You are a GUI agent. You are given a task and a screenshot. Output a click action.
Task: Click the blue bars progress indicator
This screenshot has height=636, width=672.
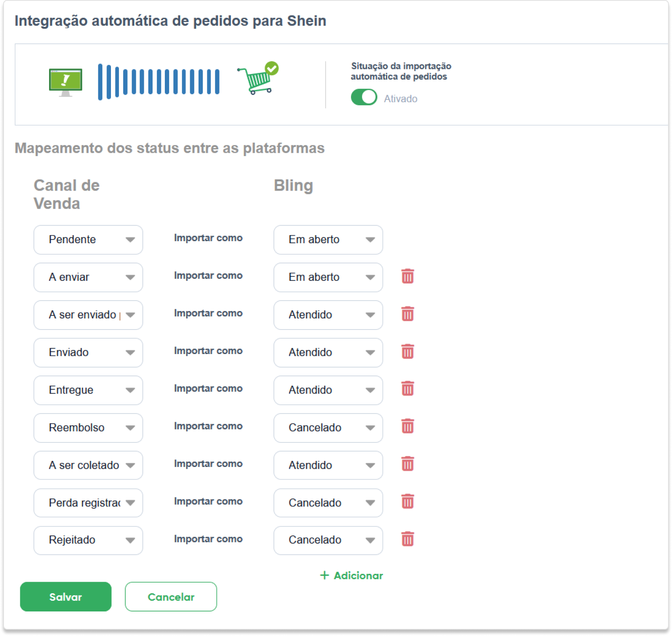pos(158,82)
